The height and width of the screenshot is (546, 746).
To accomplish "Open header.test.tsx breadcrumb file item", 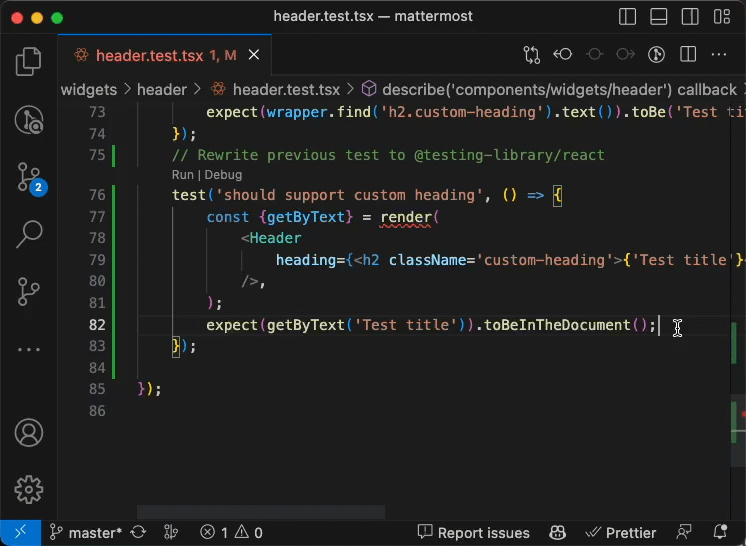I will click(275, 90).
